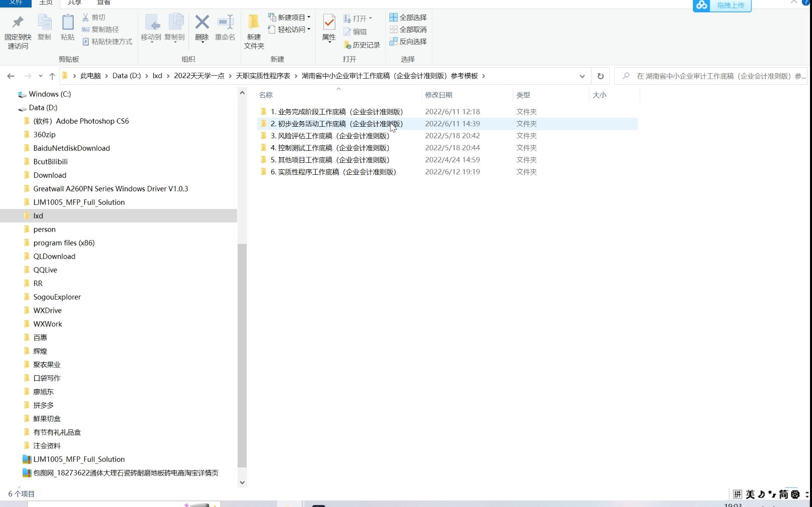Click the Properties (属性) icon

[329, 29]
